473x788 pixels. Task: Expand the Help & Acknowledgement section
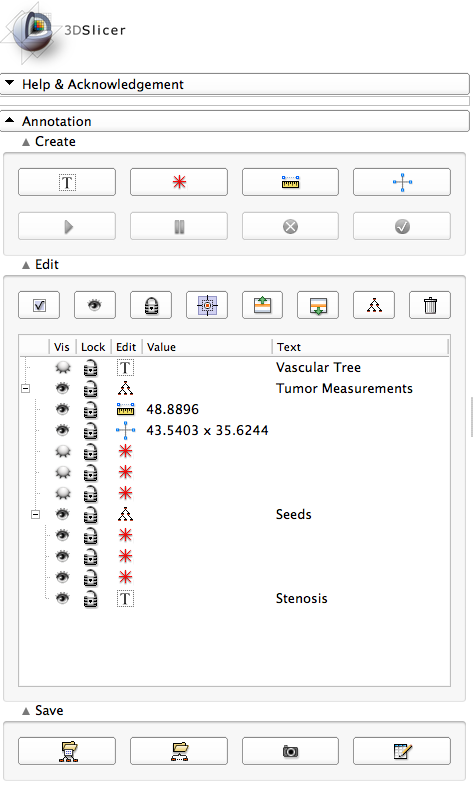[x=235, y=84]
